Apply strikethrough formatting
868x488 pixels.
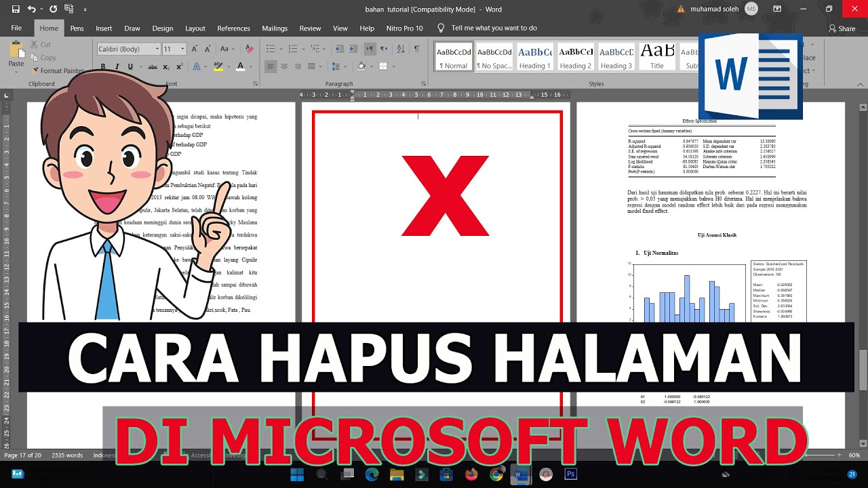[x=153, y=66]
